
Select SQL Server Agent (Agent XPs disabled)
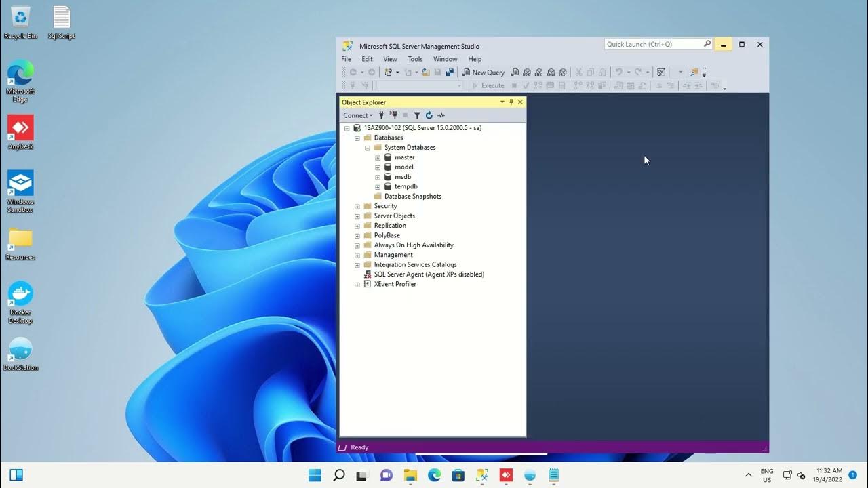429,274
